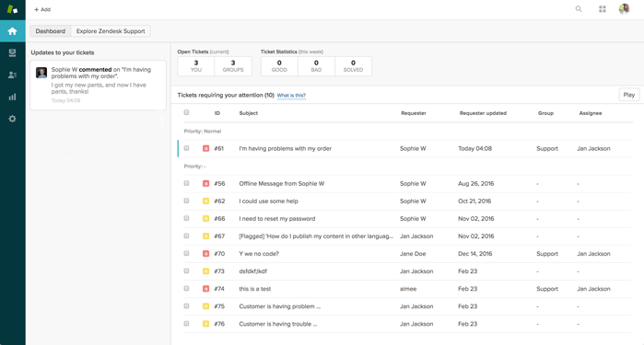This screenshot has height=345, width=644.
Task: Open ticket "I'm having problems with my order"
Action: [285, 148]
